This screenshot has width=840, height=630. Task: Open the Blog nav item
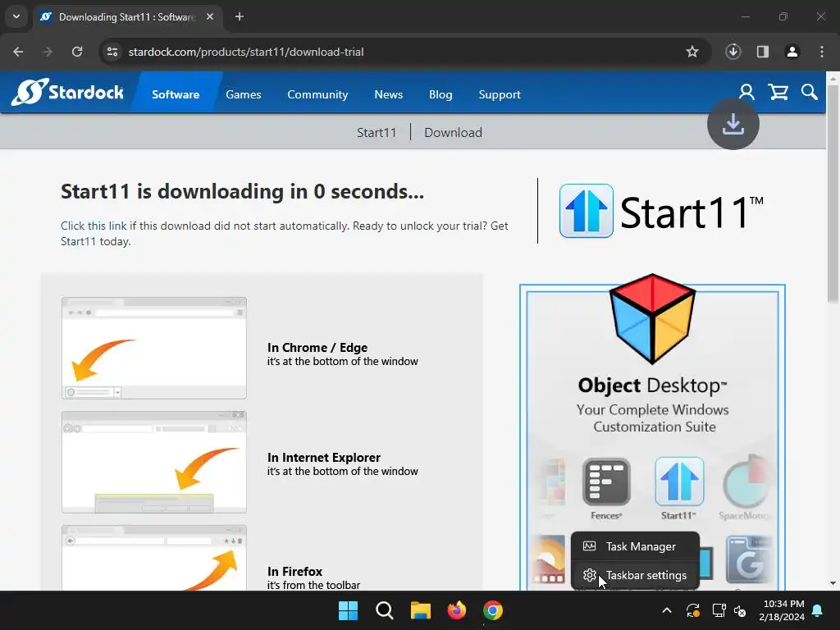[x=441, y=94]
